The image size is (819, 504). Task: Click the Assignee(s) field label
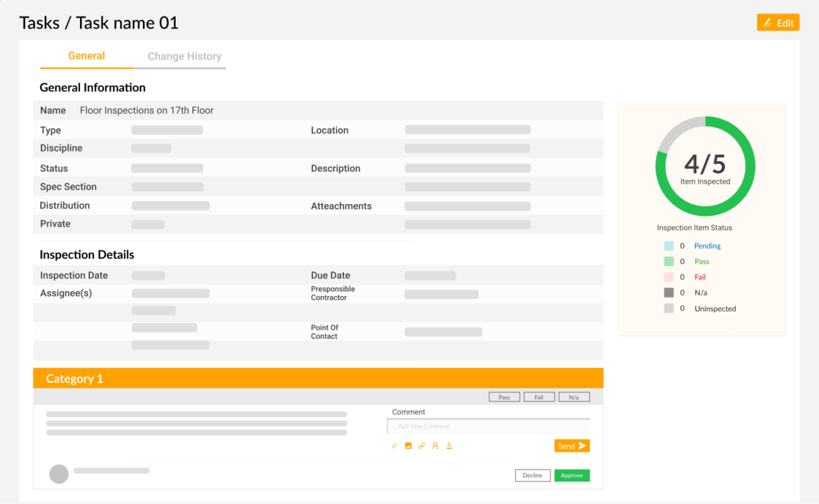(66, 294)
